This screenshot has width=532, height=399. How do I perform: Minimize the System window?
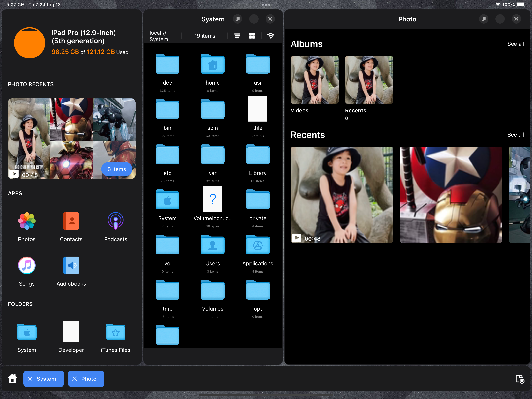pyautogui.click(x=254, y=19)
